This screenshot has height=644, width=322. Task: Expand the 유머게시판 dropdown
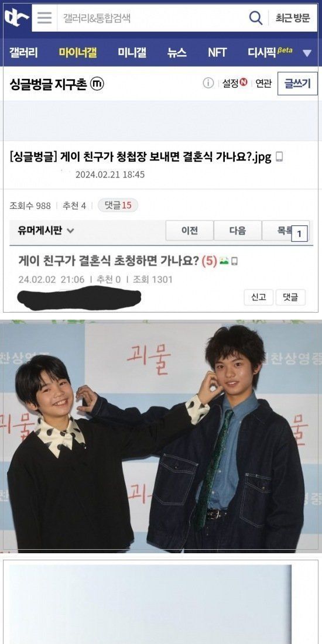pyautogui.click(x=46, y=231)
